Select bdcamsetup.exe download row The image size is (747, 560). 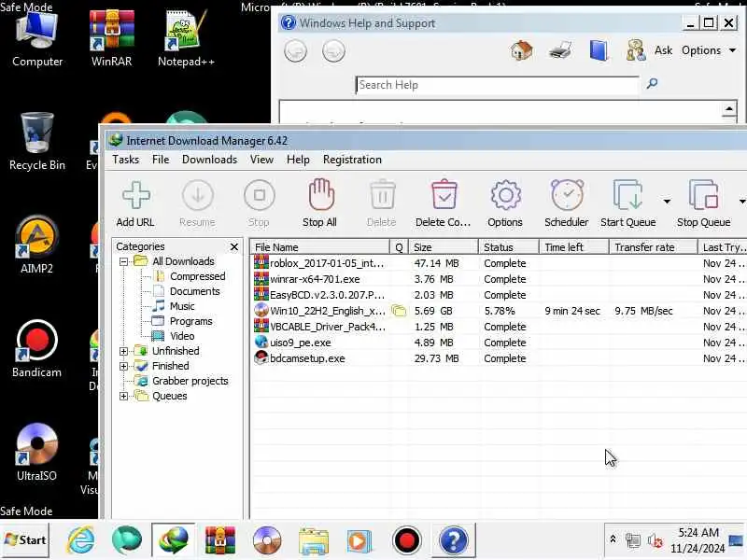498,358
